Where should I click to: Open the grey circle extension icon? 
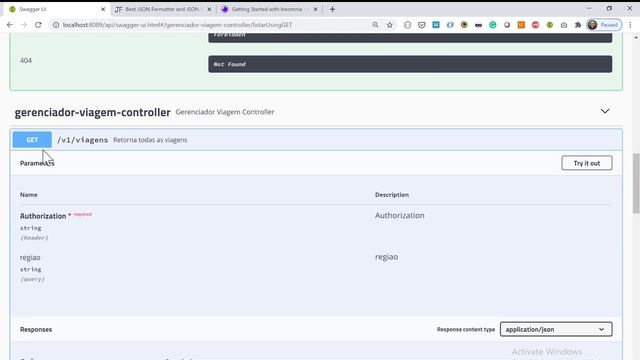(507, 25)
